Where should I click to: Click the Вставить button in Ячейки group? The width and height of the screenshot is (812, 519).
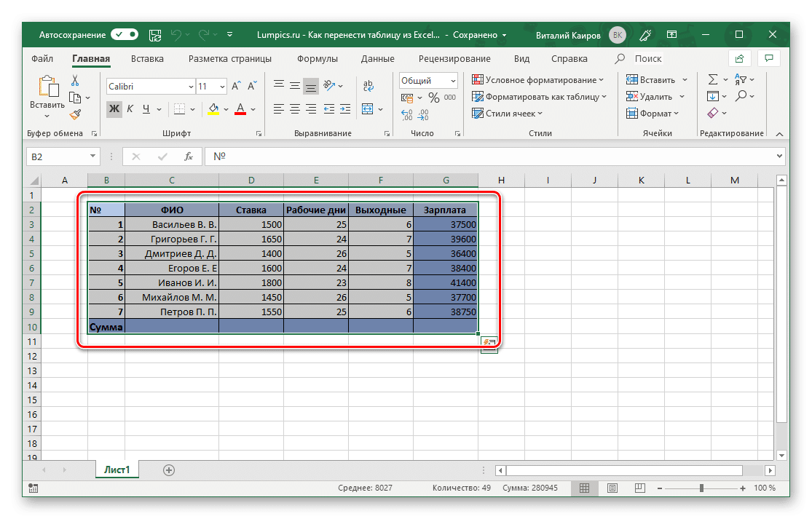652,79
